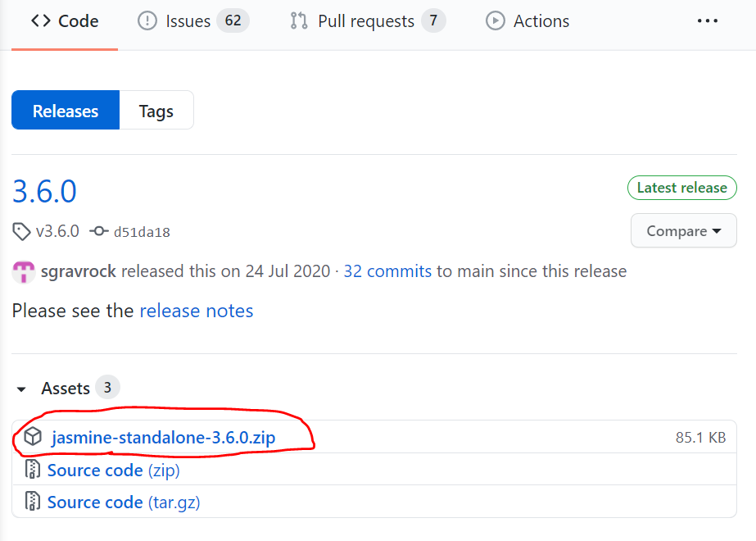Click the commit icon beside d51da18
Image resolution: width=756 pixels, height=541 pixels.
click(99, 232)
